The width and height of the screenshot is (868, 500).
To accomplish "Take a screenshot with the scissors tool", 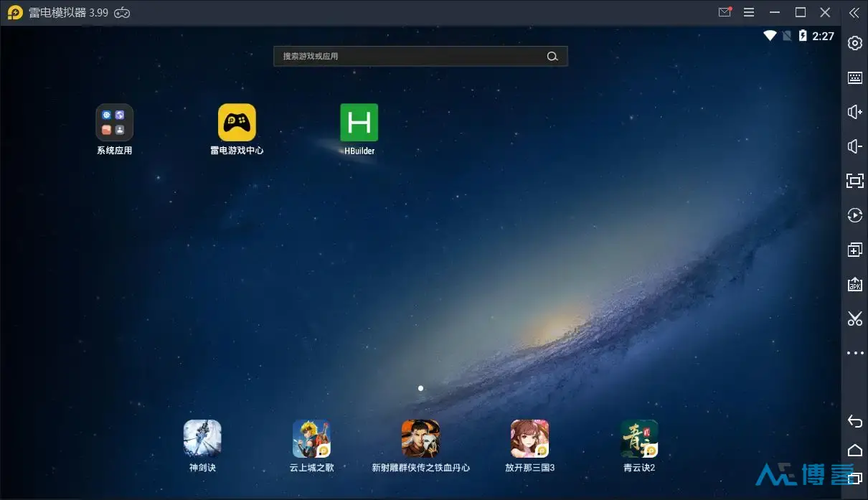I will 854,319.
